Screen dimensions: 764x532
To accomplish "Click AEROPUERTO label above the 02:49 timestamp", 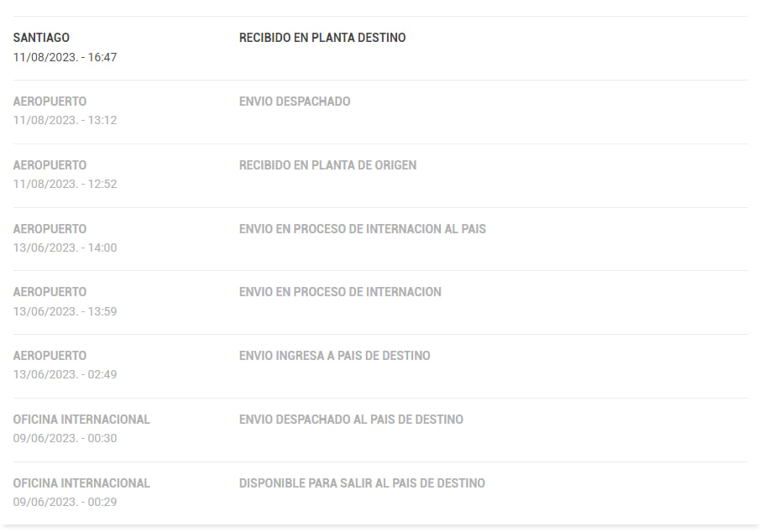I will [x=50, y=356].
